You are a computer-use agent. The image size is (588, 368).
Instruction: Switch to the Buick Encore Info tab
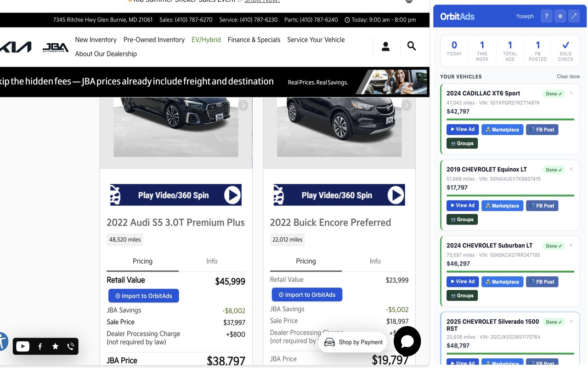(x=375, y=261)
